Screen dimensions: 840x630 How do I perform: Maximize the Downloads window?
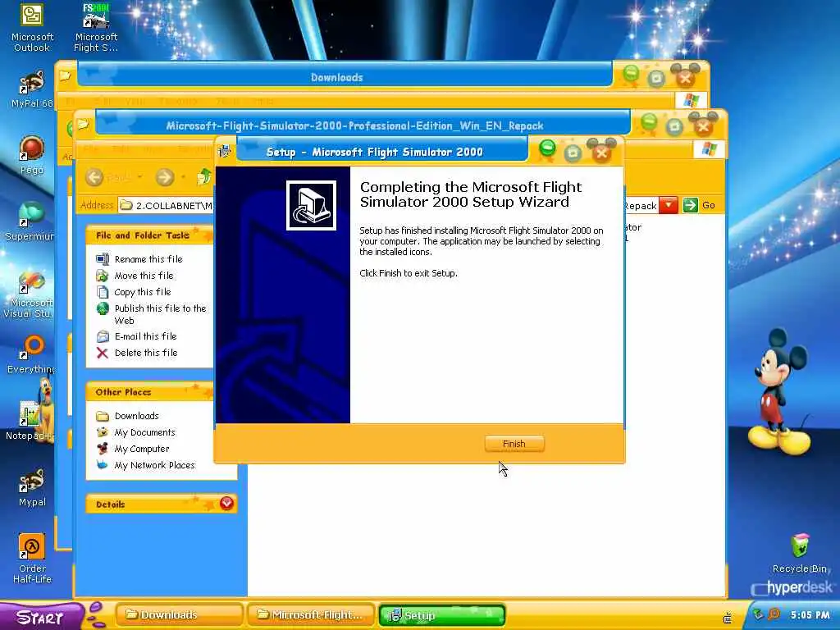point(655,80)
